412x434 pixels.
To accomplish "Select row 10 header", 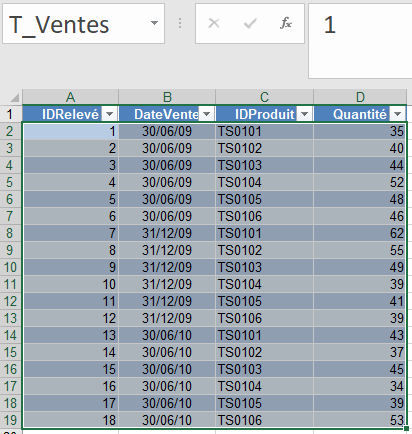I will 11,267.
